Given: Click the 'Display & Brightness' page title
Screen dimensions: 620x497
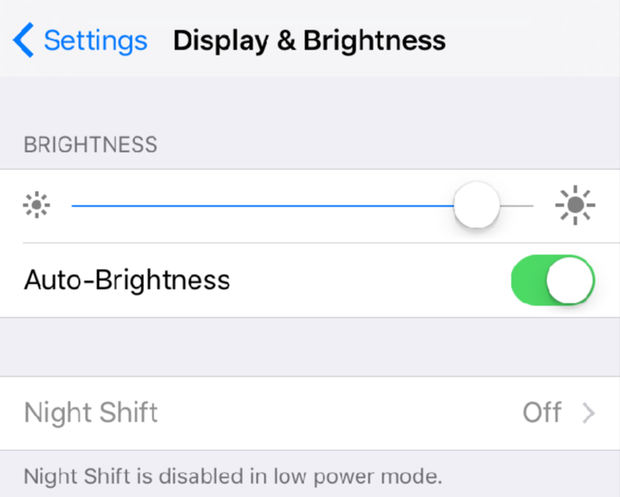Looking at the screenshot, I should (310, 41).
